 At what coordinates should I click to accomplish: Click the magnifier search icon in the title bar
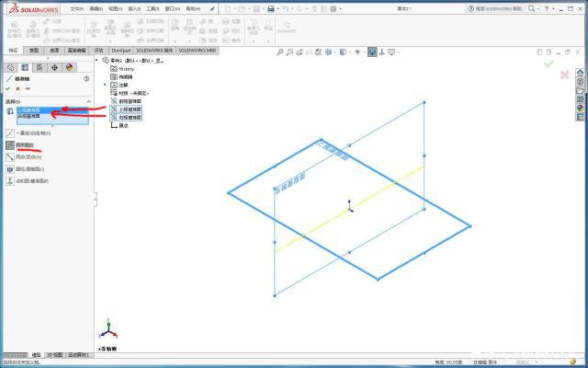click(x=531, y=8)
